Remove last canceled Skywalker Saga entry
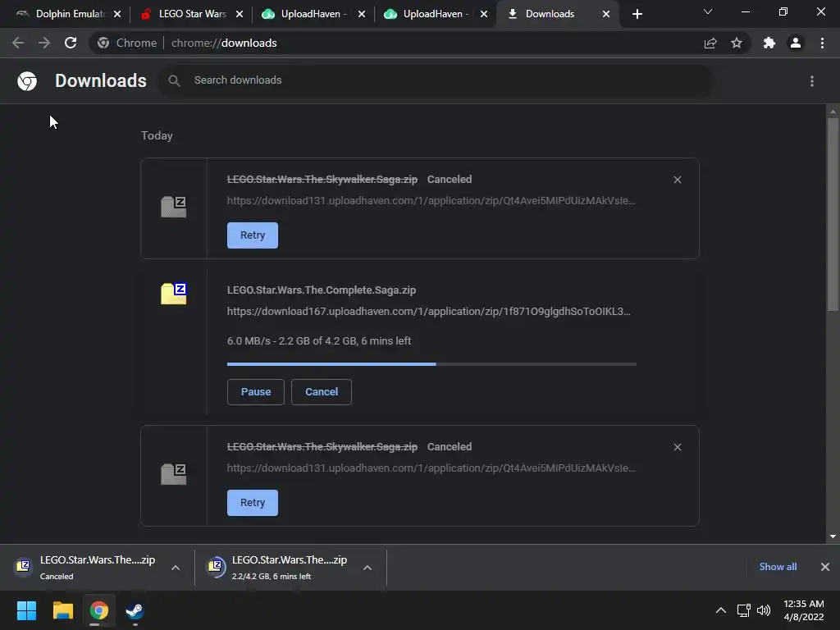The image size is (840, 630). tap(677, 447)
